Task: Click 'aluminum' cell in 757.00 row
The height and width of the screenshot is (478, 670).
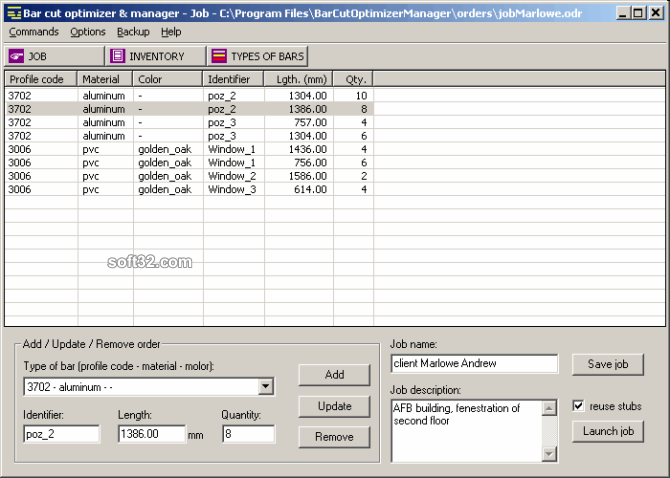Action: 104,122
